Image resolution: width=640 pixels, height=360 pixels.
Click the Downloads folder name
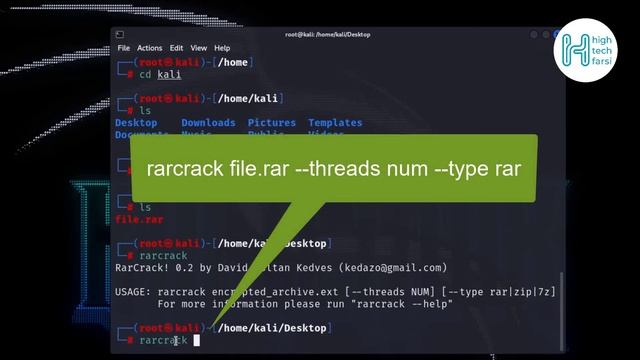(x=209, y=123)
